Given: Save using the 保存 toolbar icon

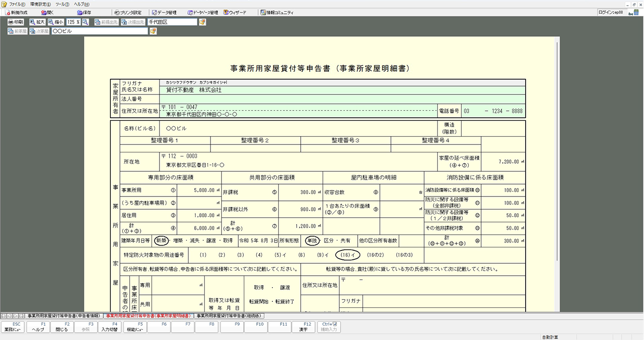Looking at the screenshot, I should pyautogui.click(x=84, y=12).
